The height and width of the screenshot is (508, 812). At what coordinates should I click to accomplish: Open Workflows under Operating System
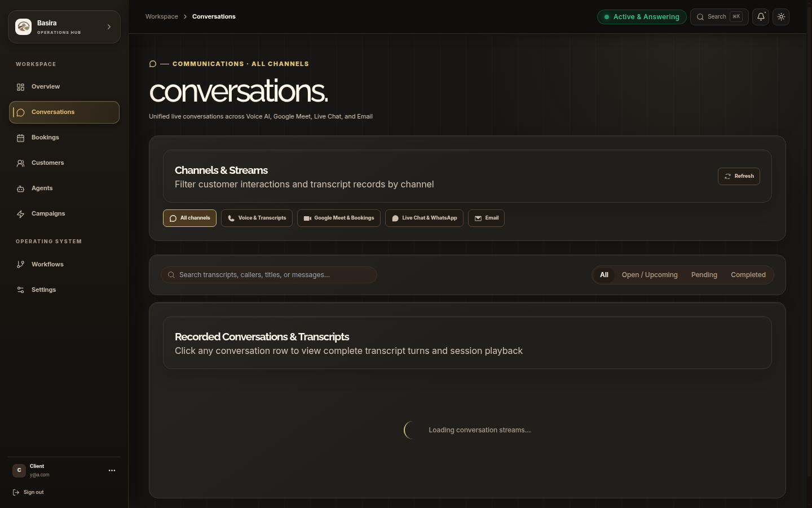pos(64,265)
